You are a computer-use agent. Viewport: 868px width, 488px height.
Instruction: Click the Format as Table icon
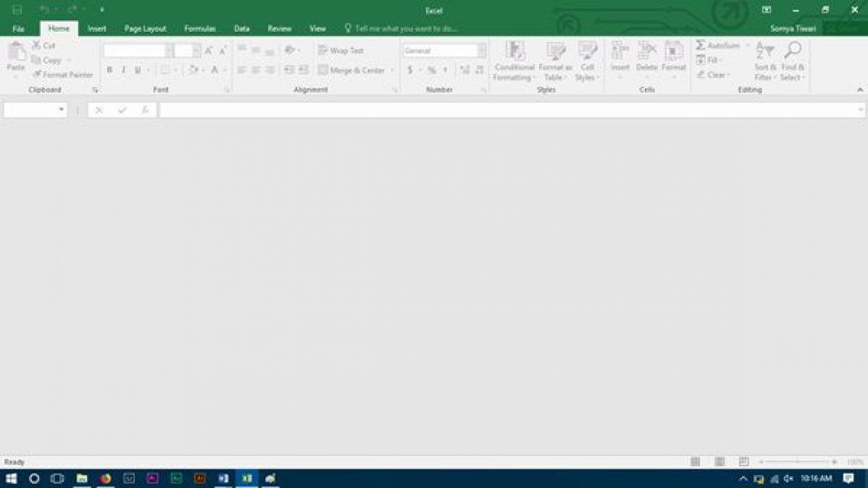click(x=555, y=52)
